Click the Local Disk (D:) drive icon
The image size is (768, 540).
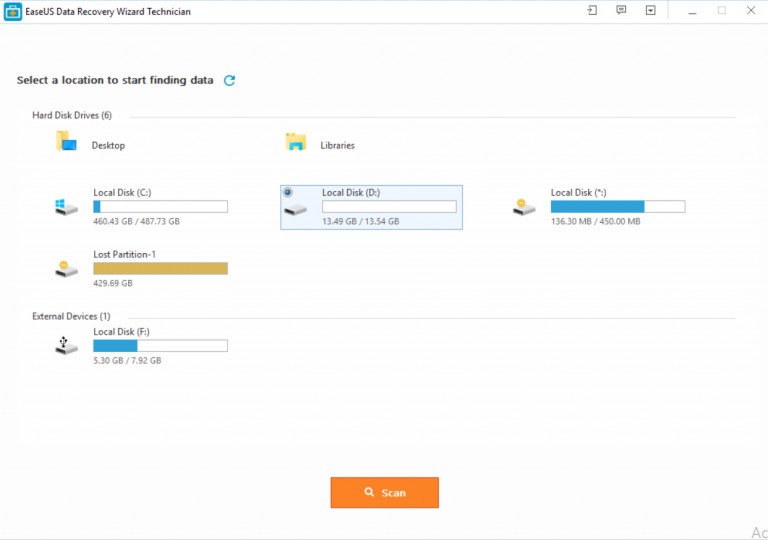click(296, 210)
